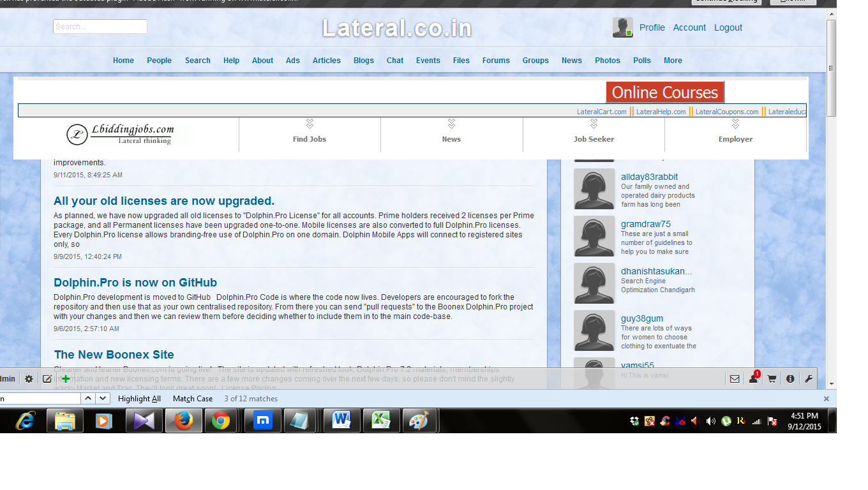Open the Profile link
This screenshot has width=868, height=490.
[x=652, y=27]
